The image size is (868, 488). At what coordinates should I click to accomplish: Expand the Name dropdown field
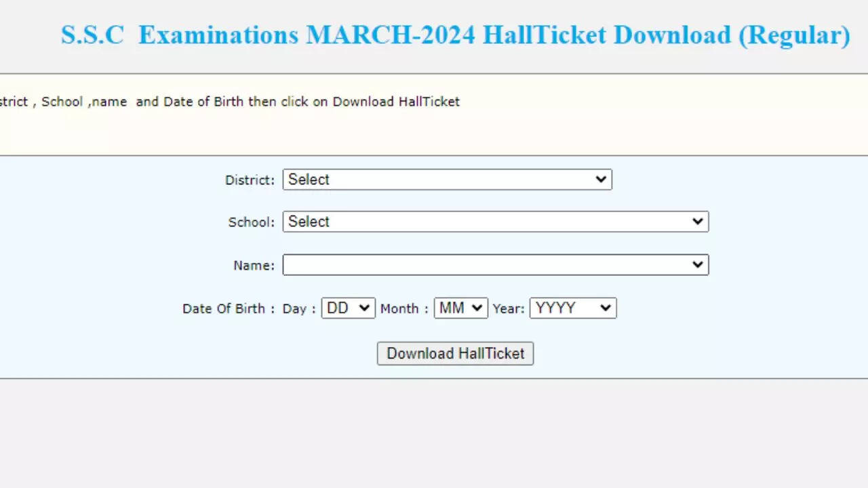[x=495, y=265]
